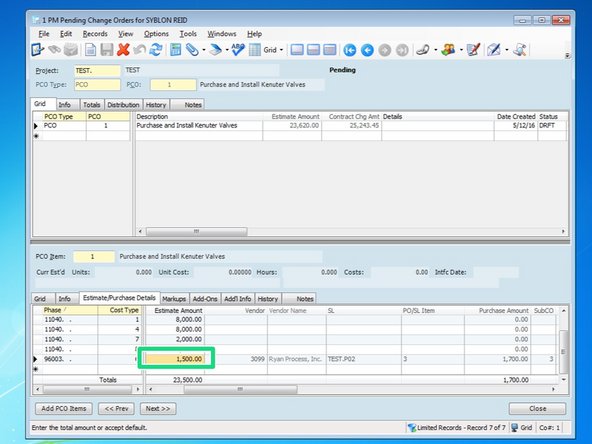Open the chain link icon's dropdown arrow
592x444 pixels.
click(x=435, y=50)
